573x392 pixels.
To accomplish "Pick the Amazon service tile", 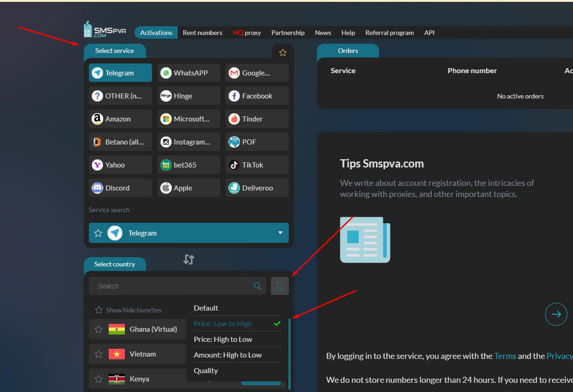I will coord(120,119).
